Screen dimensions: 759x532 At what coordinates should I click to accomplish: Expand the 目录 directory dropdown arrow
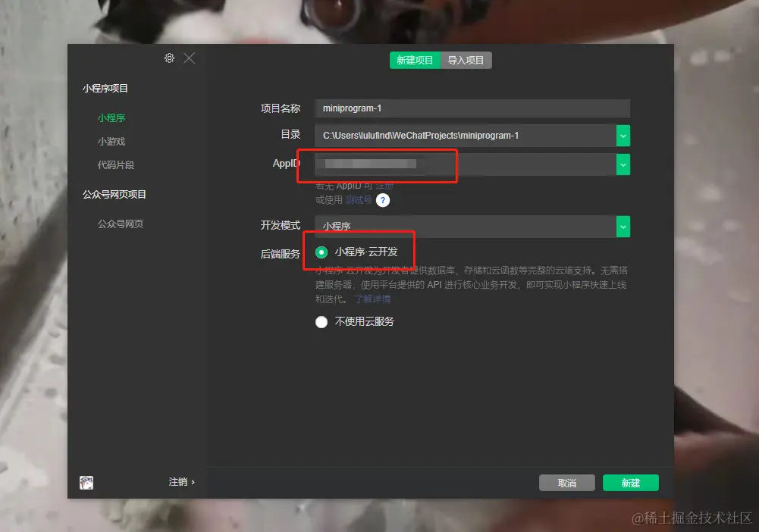click(623, 136)
